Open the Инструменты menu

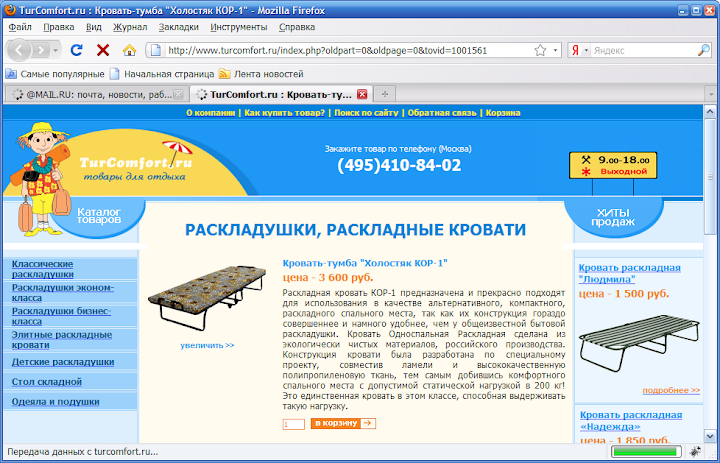(x=239, y=27)
